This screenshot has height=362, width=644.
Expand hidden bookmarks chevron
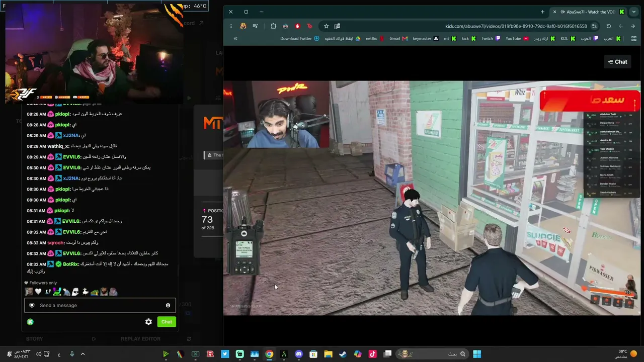point(235,39)
